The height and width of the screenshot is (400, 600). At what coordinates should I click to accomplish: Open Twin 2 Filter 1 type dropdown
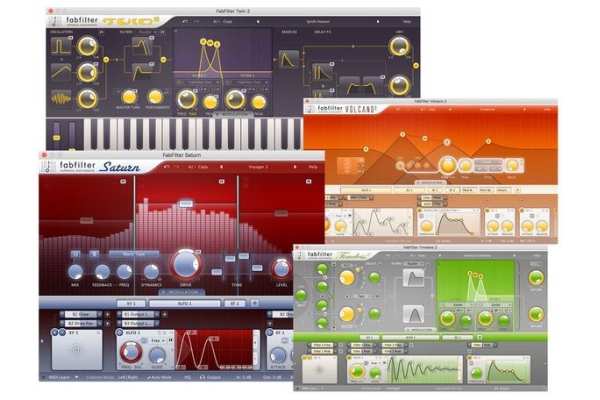202,82
